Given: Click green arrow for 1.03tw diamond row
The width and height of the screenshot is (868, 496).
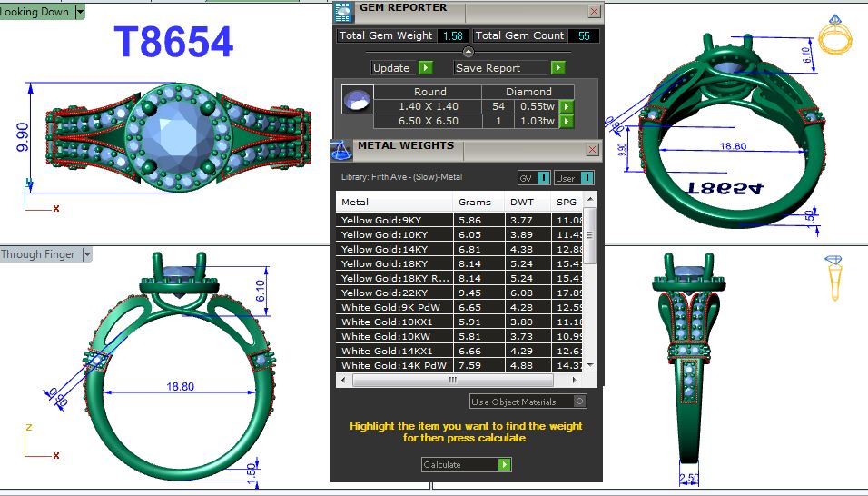Looking at the screenshot, I should point(567,121).
